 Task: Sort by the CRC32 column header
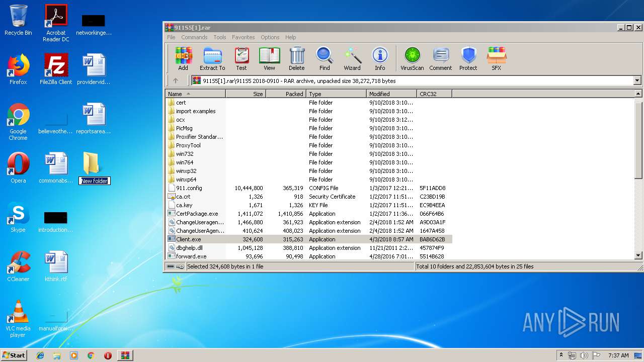coord(434,94)
